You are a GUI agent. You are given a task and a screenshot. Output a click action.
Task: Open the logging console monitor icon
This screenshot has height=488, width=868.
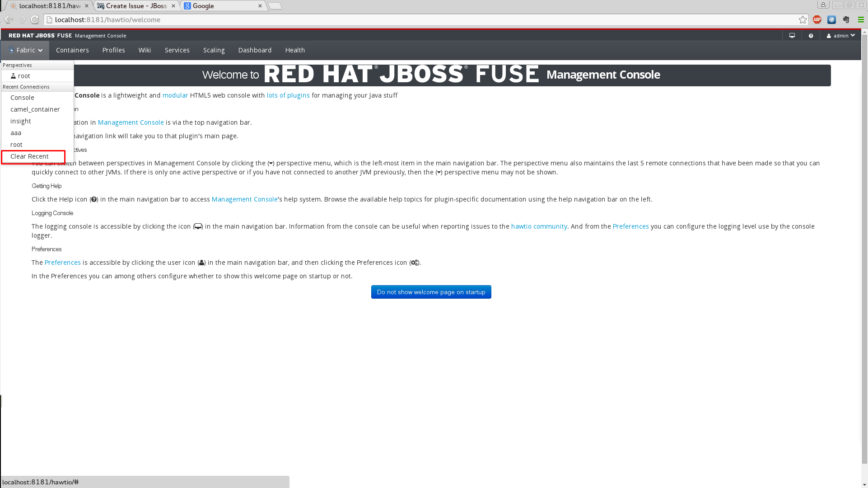(792, 36)
